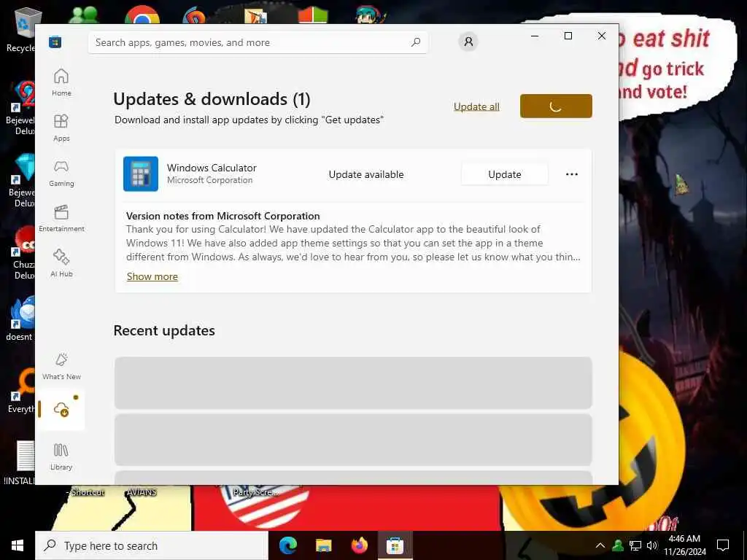Click Microsoft Store icon in the taskbar
747x560 pixels.
coord(395,545)
